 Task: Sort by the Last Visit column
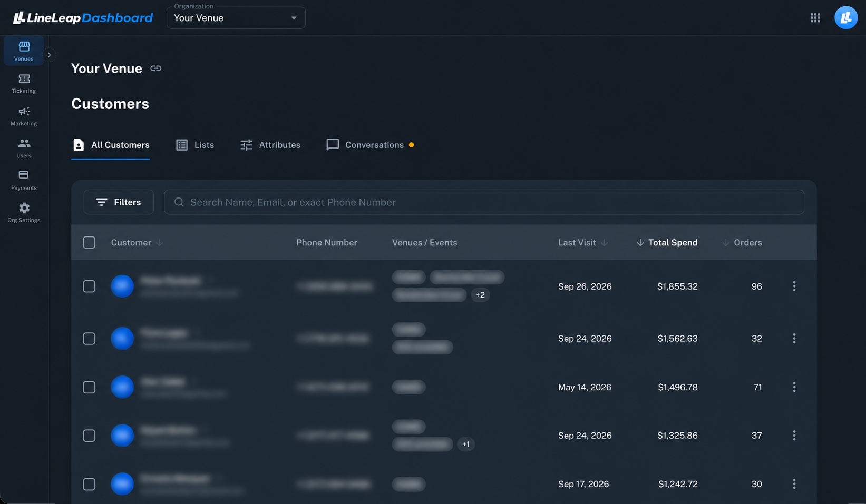tap(583, 242)
